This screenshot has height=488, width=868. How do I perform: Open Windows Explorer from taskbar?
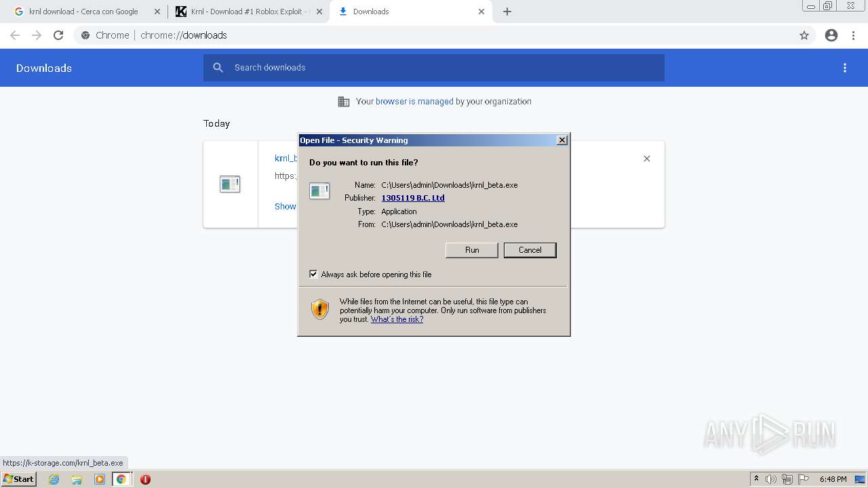pos(77,479)
